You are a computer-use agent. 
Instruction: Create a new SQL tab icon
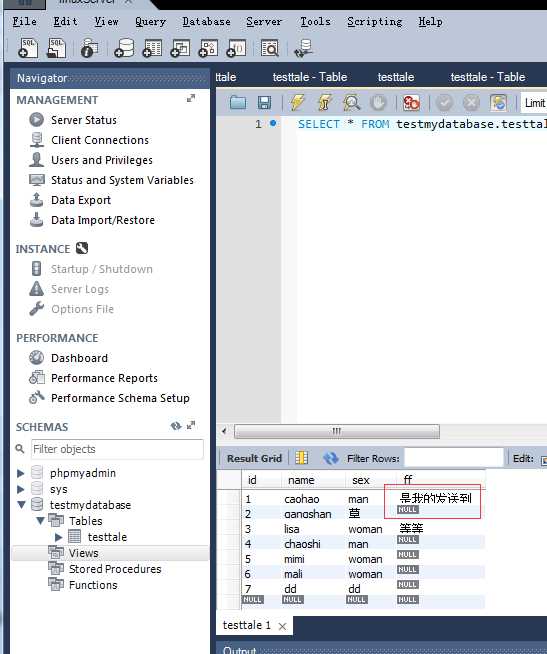[x=27, y=48]
